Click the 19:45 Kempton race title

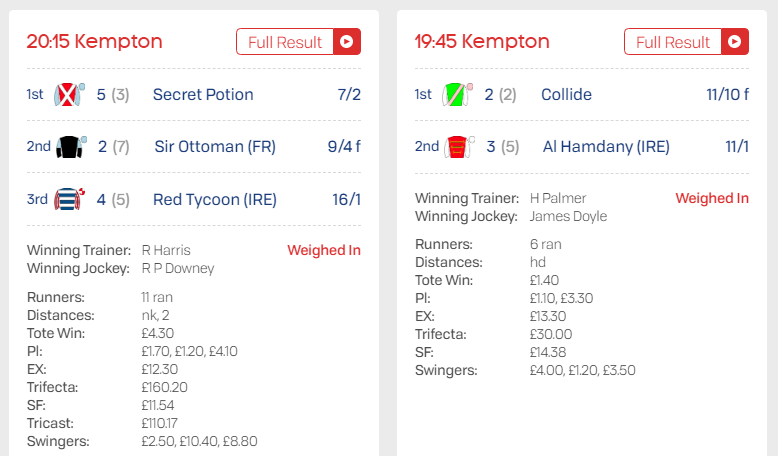point(482,41)
